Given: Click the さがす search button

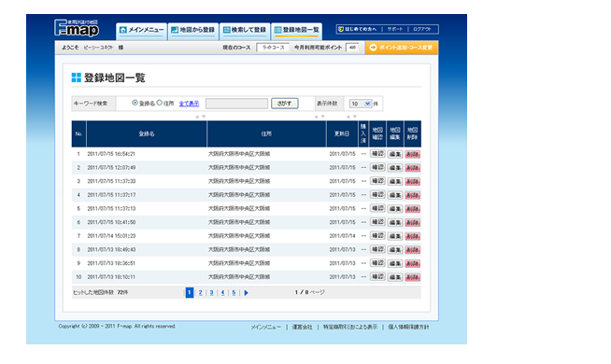Looking at the screenshot, I should click(x=284, y=104).
